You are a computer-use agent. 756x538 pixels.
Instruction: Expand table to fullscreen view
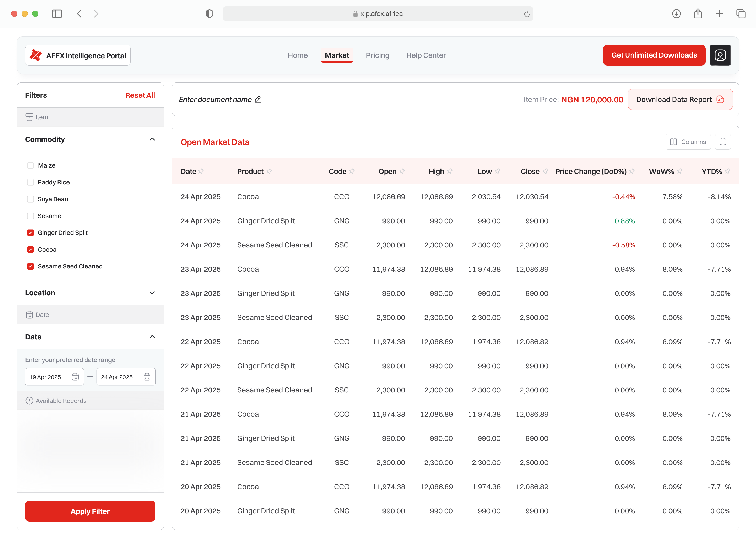(x=723, y=141)
